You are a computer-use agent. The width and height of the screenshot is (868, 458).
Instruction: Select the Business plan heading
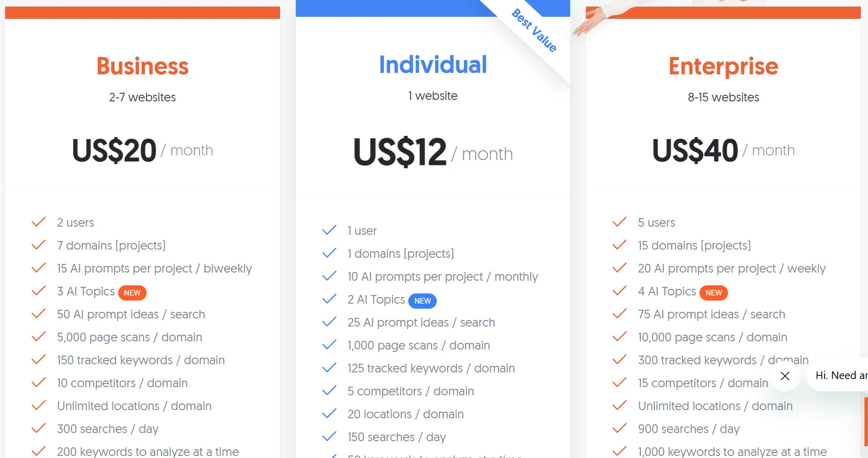point(143,66)
